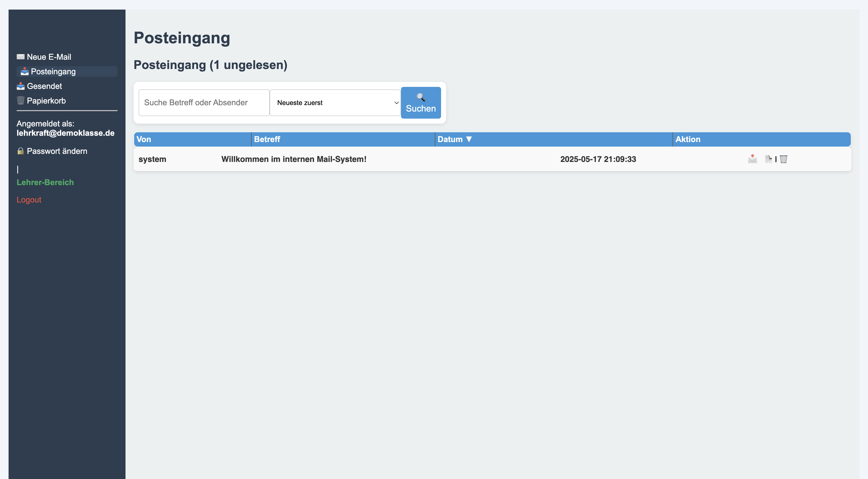Click the lock icon for Passwort ändern
Viewport: 868px width, 479px height.
pyautogui.click(x=21, y=151)
